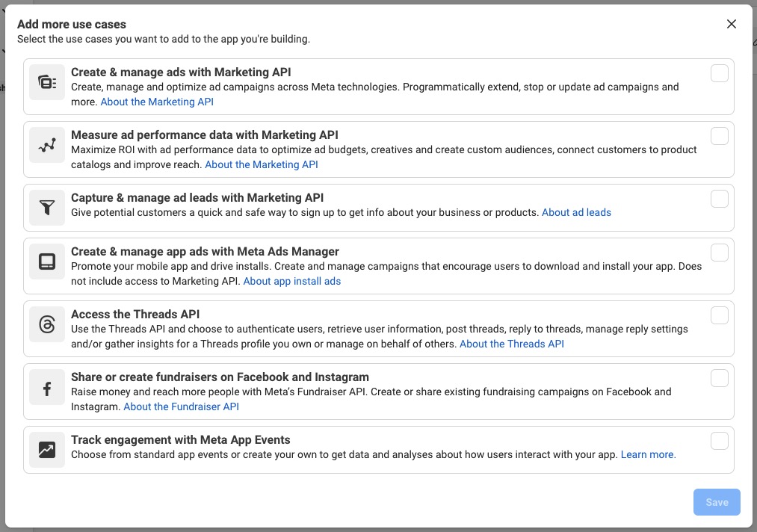
Task: Check Share or create fundraisers checkbox
Action: point(720,379)
